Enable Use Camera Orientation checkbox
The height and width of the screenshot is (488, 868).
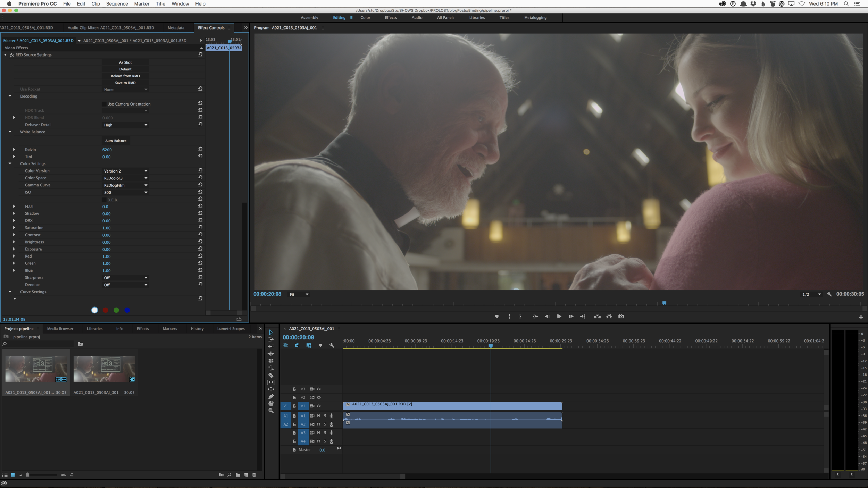[104, 104]
